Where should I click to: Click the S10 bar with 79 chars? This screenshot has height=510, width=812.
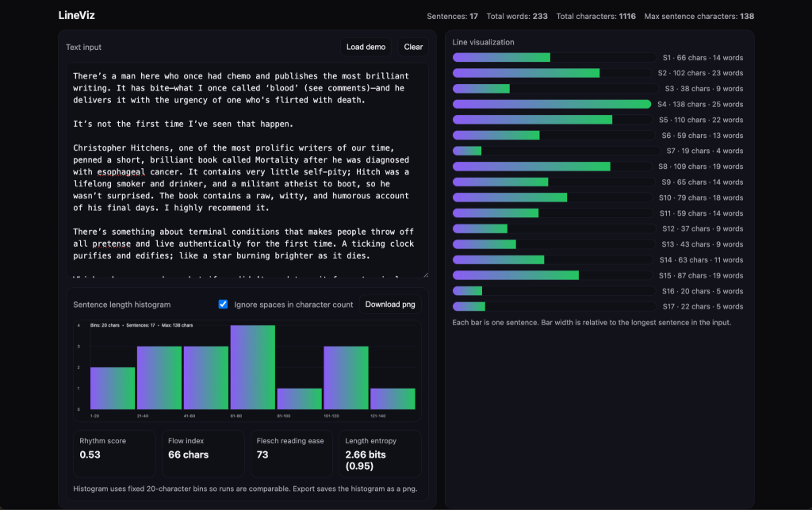pos(510,197)
